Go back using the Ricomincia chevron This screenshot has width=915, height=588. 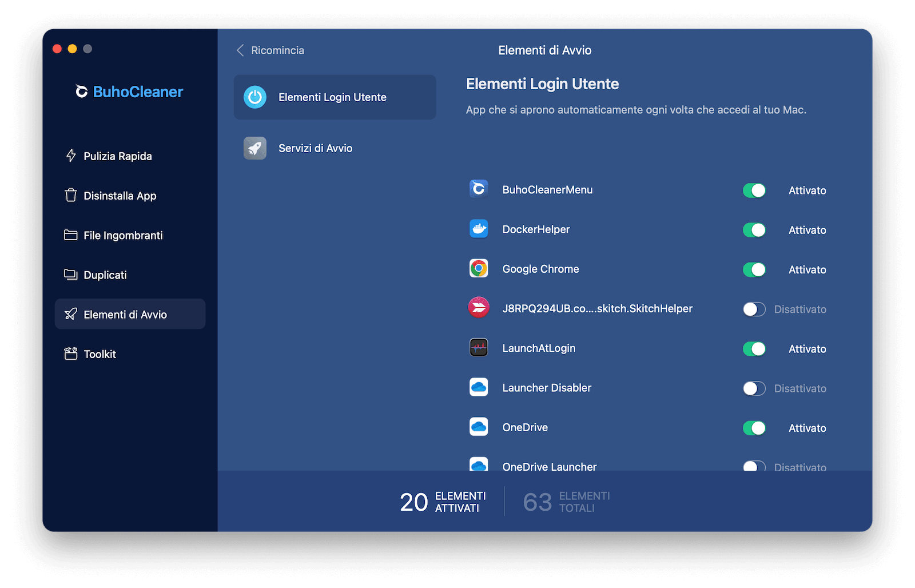pyautogui.click(x=241, y=50)
